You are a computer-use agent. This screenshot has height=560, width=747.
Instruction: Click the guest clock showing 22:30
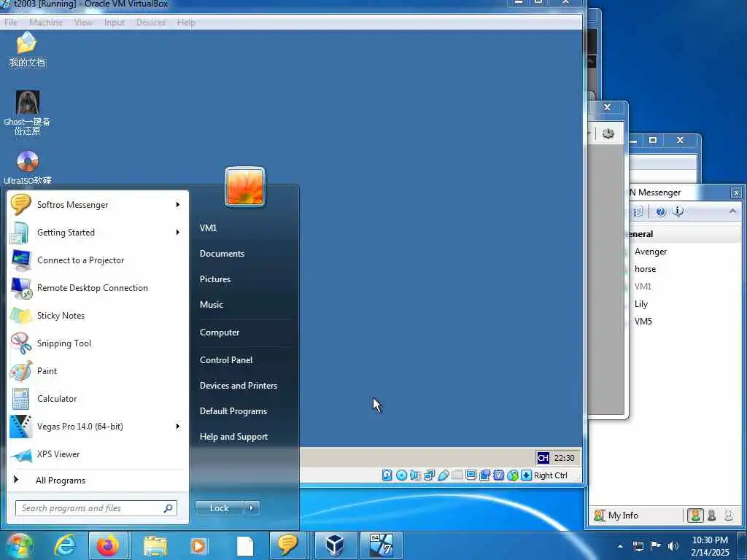click(x=565, y=458)
